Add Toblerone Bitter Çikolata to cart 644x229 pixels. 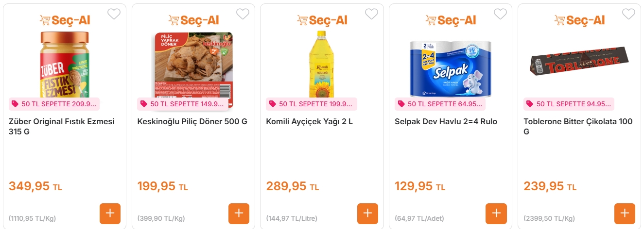pos(625,213)
